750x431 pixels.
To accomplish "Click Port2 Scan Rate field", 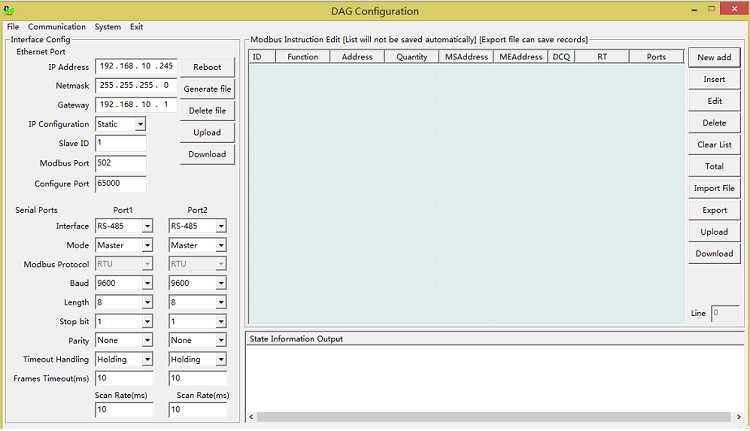I will click(198, 409).
